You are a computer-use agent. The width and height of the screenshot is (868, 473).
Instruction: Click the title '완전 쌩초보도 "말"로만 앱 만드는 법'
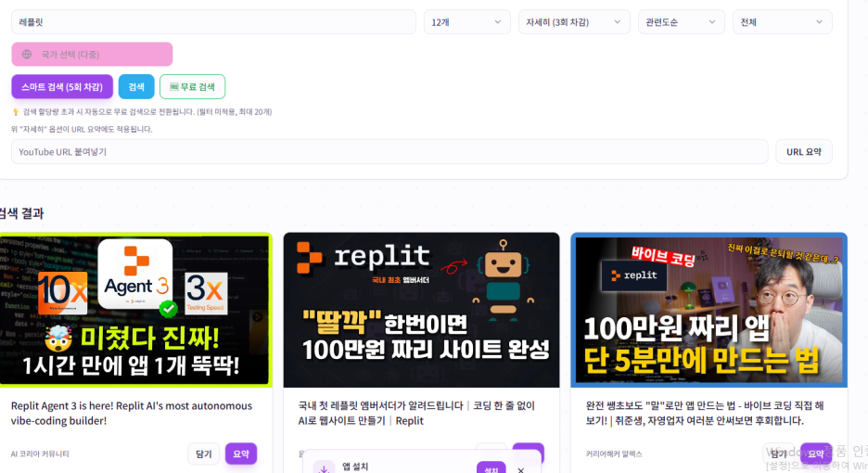tap(705, 414)
